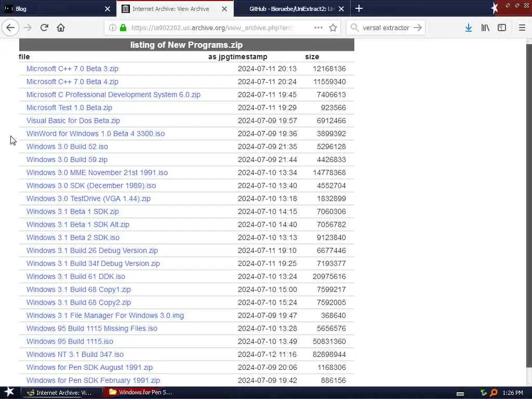Close the Internet Archive tab
The height and width of the screenshot is (399, 532).
pyautogui.click(x=224, y=9)
